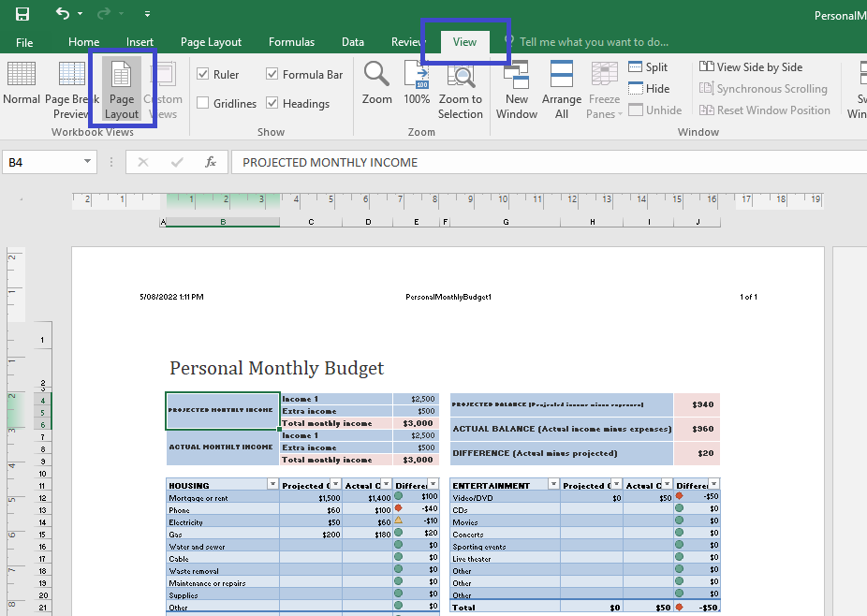Open the File menu
867x616 pixels.
pyautogui.click(x=24, y=42)
